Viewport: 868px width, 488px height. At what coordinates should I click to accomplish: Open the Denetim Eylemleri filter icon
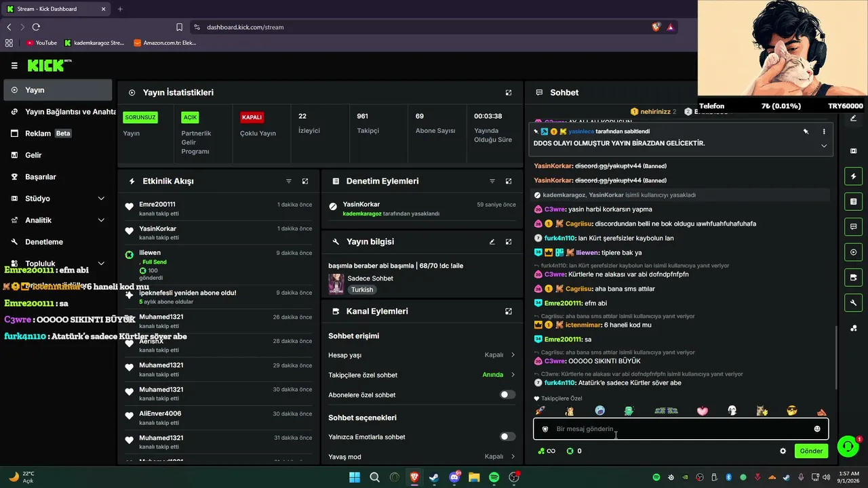point(492,181)
